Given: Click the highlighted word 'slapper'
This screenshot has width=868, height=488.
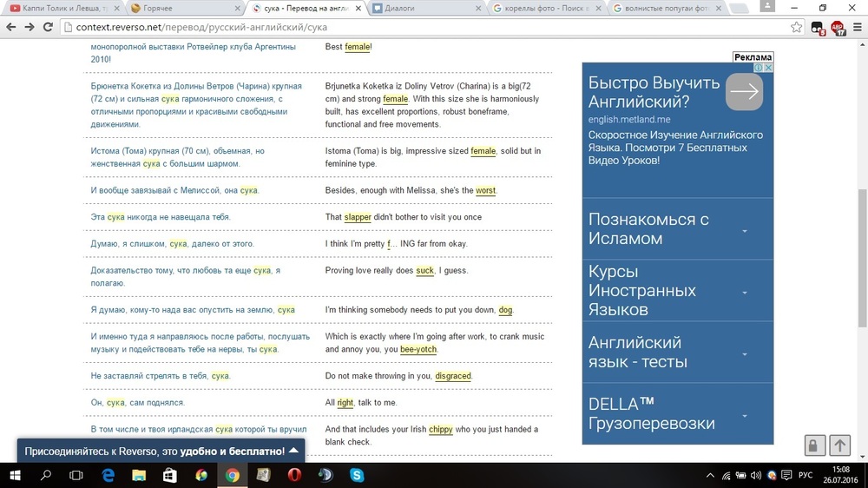Looking at the screenshot, I should click(357, 217).
